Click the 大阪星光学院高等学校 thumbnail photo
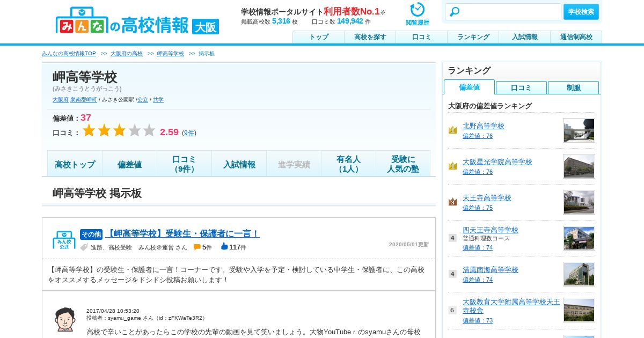Image resolution: width=644 pixels, height=338 pixels. 579,166
